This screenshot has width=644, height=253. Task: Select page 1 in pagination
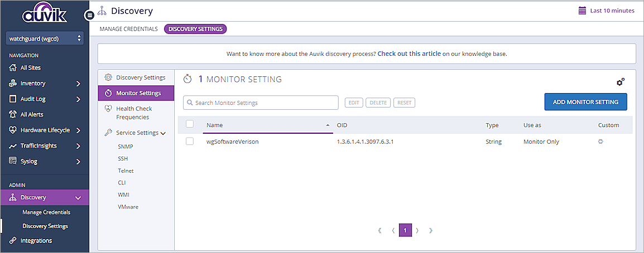tap(405, 231)
